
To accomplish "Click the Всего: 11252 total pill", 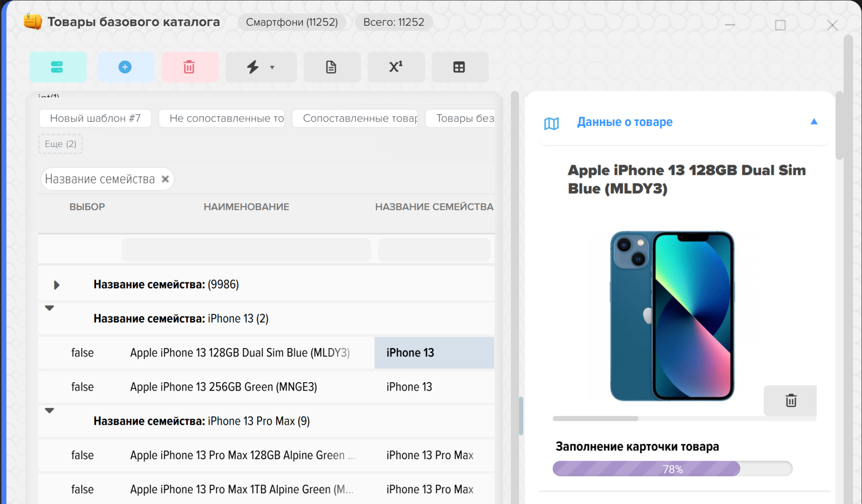I will (394, 22).
